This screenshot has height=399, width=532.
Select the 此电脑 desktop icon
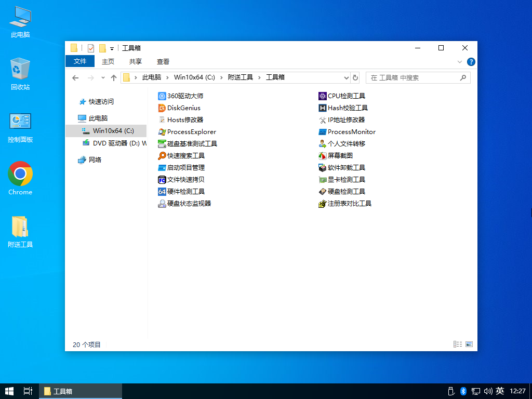[x=20, y=16]
